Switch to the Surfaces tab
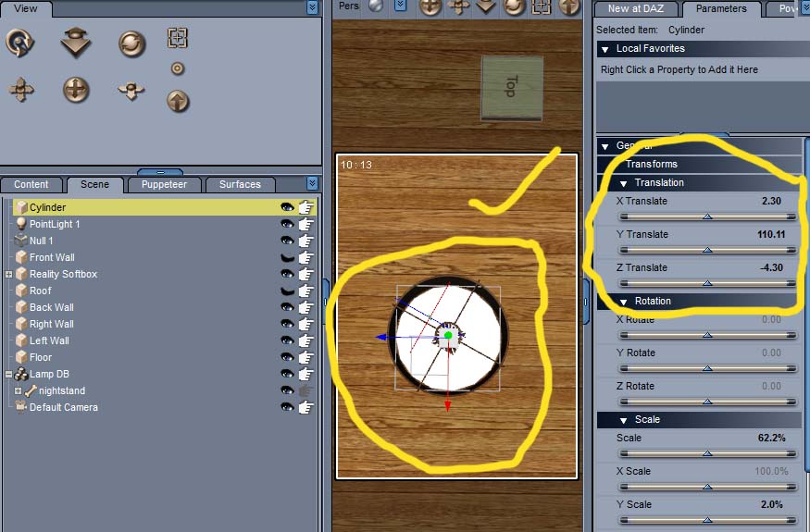 tap(240, 184)
